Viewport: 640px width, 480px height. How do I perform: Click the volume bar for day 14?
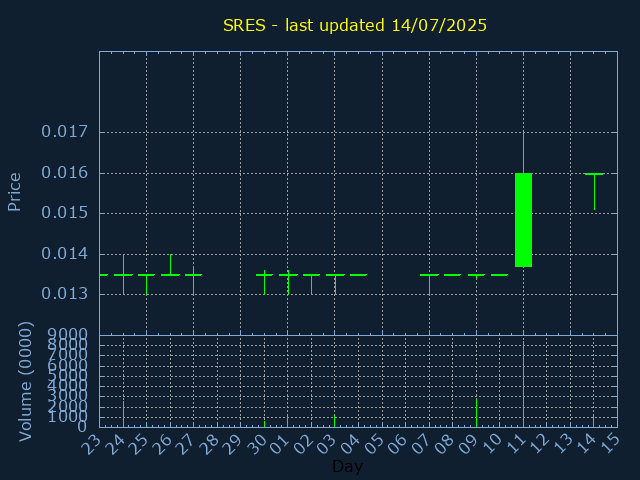[x=593, y=421]
